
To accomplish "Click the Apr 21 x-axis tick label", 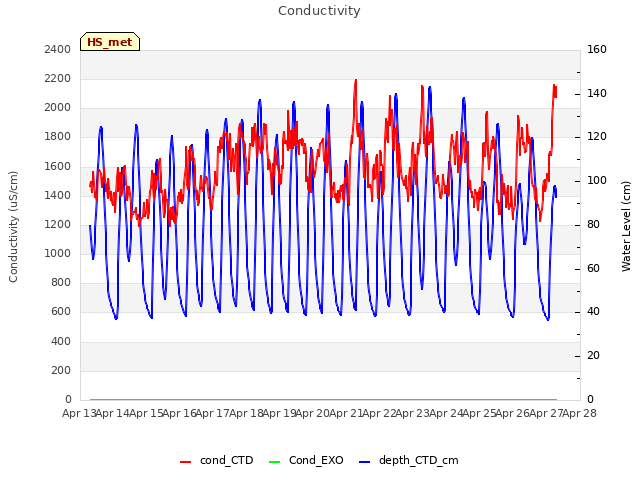I will point(346,413).
